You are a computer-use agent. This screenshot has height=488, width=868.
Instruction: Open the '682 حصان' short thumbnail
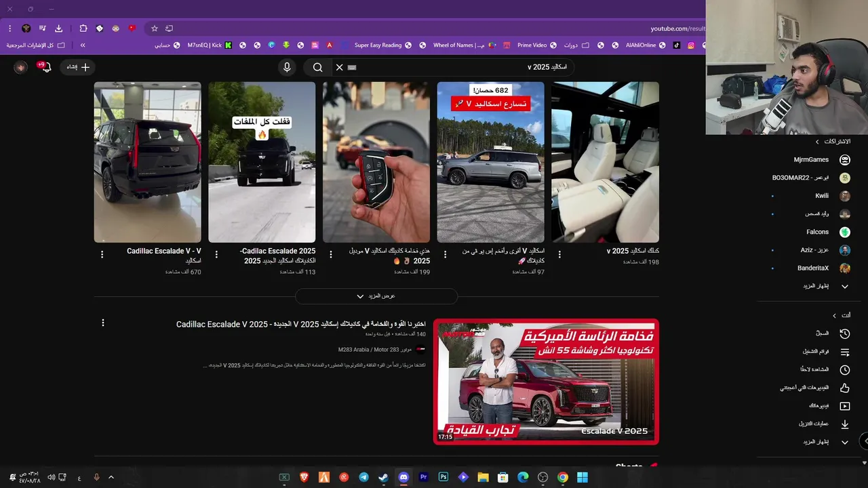[x=491, y=162]
